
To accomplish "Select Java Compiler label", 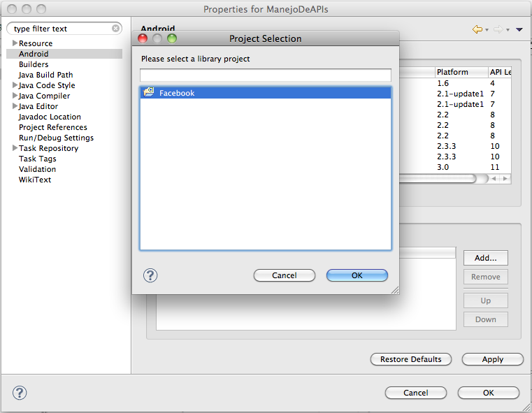I will (45, 96).
